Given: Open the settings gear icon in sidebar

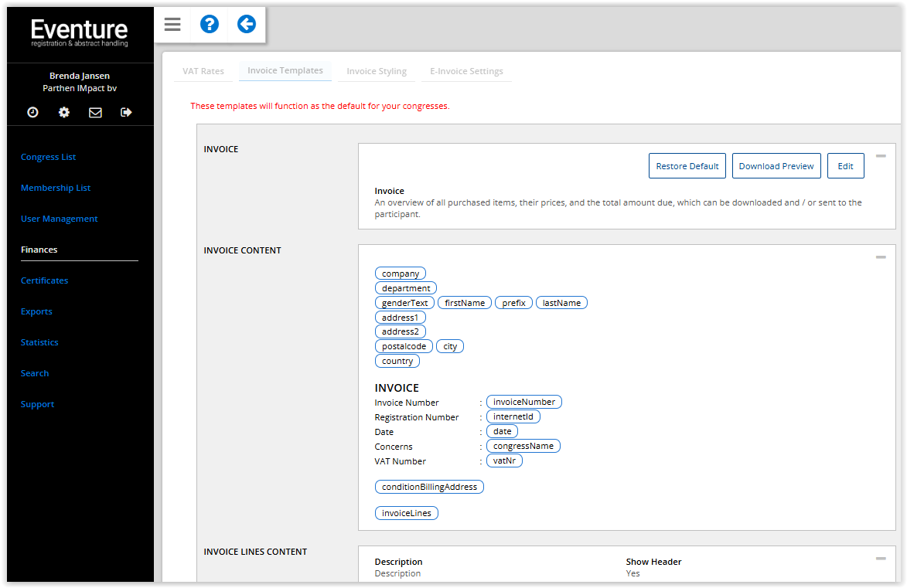Looking at the screenshot, I should tap(64, 112).
